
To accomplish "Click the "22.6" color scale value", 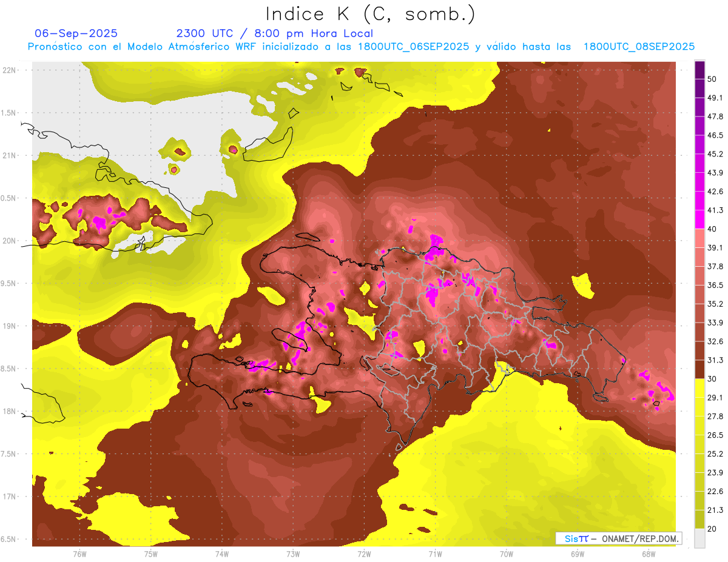I will pyautogui.click(x=715, y=492).
